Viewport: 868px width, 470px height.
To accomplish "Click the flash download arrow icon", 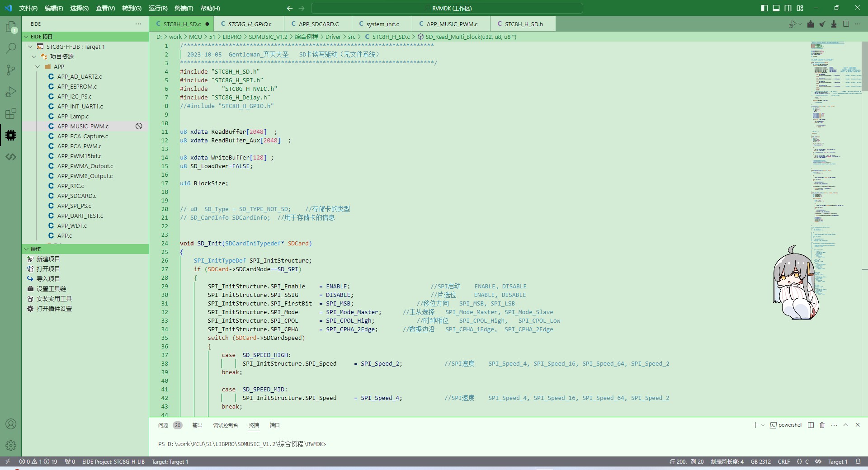I will pyautogui.click(x=834, y=24).
